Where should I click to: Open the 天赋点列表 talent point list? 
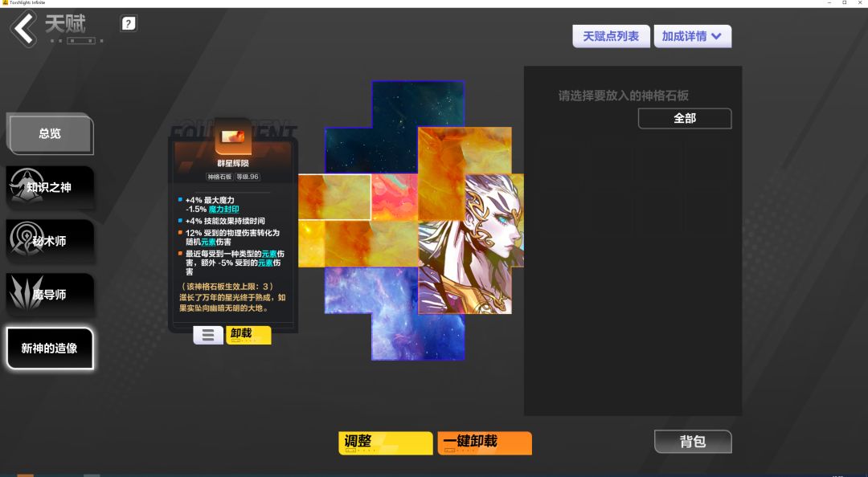pos(611,36)
